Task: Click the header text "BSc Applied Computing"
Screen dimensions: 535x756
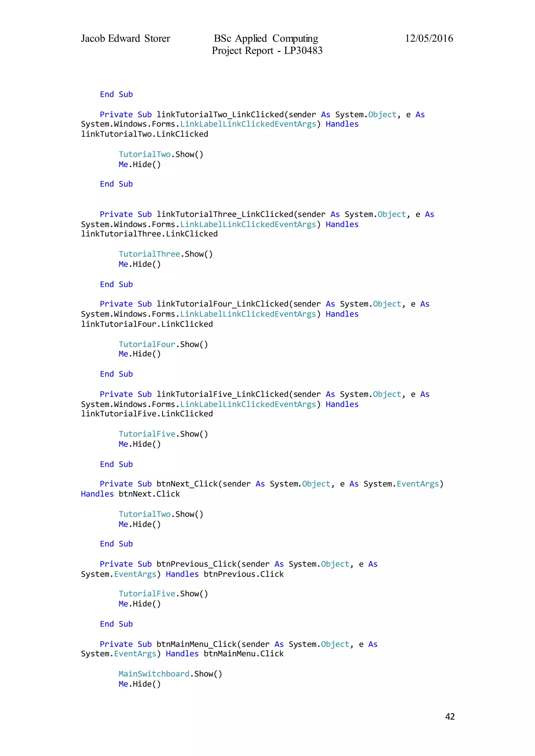Action: click(266, 39)
